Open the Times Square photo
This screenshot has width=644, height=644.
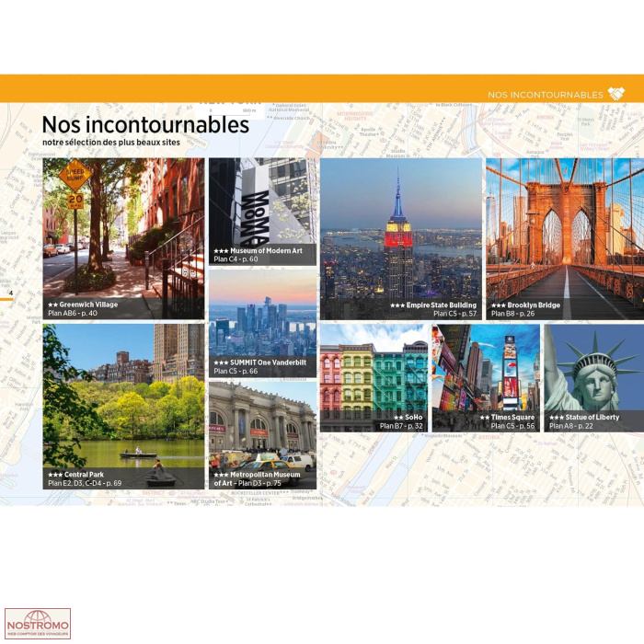coord(486,378)
